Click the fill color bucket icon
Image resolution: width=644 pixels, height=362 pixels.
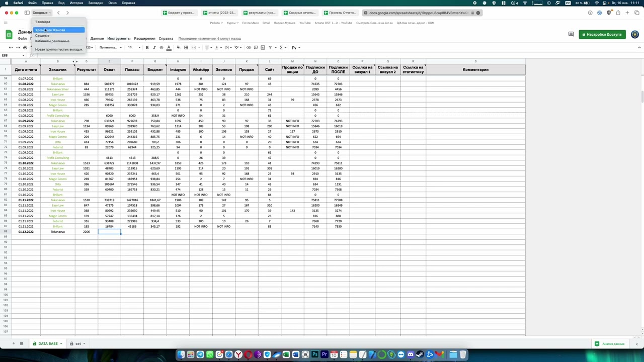178,48
